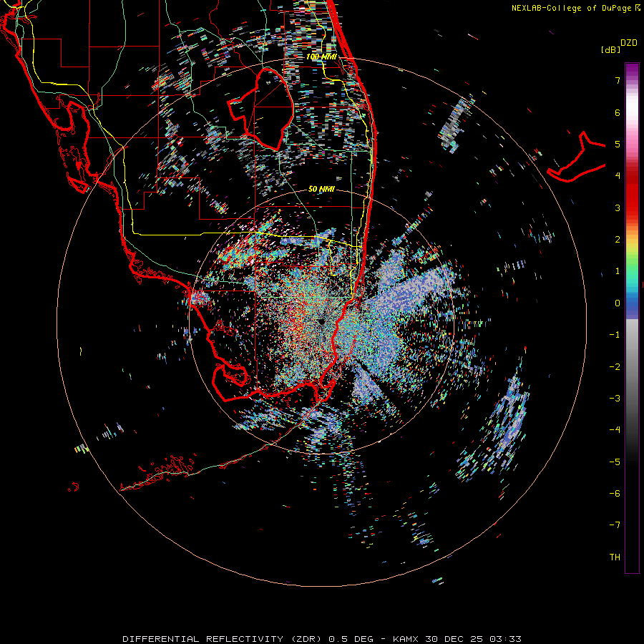
Task: Click the -4 value on the scale
Action: [615, 429]
